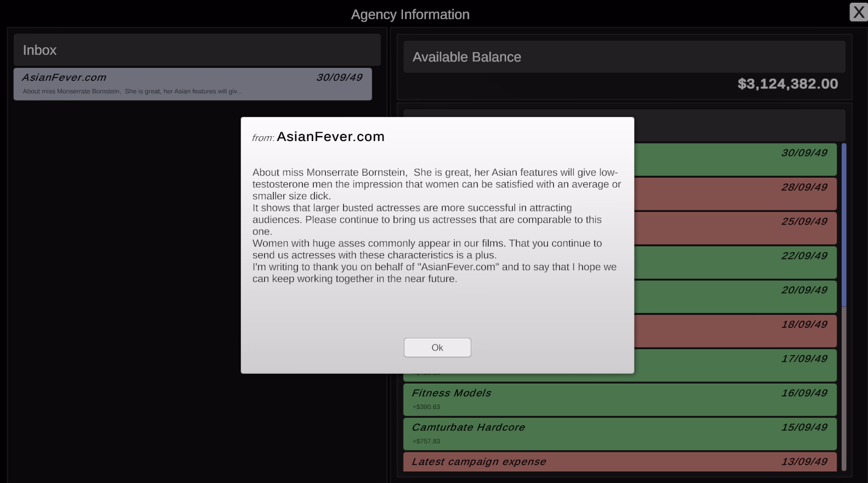Select the transaction dated 17/09/49
Viewport: 868px width, 483px height.
(x=735, y=365)
